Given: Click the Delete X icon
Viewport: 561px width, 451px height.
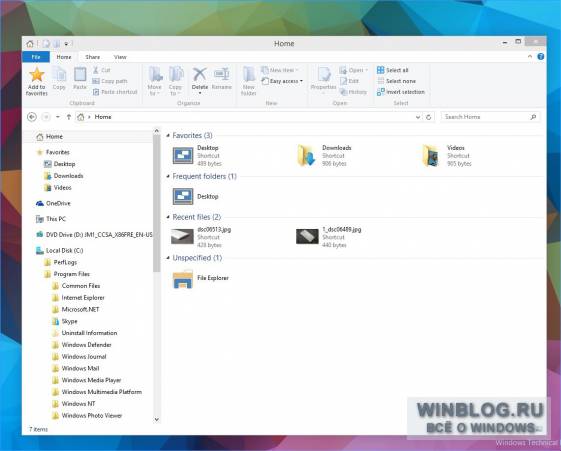Looking at the screenshot, I should 200,74.
